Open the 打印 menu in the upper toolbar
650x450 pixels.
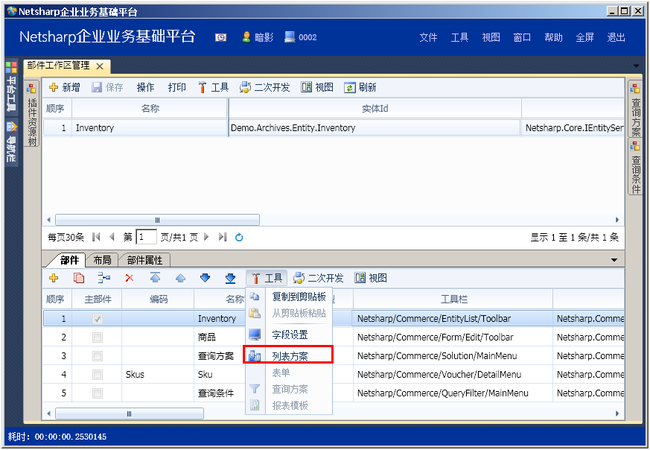(x=177, y=87)
